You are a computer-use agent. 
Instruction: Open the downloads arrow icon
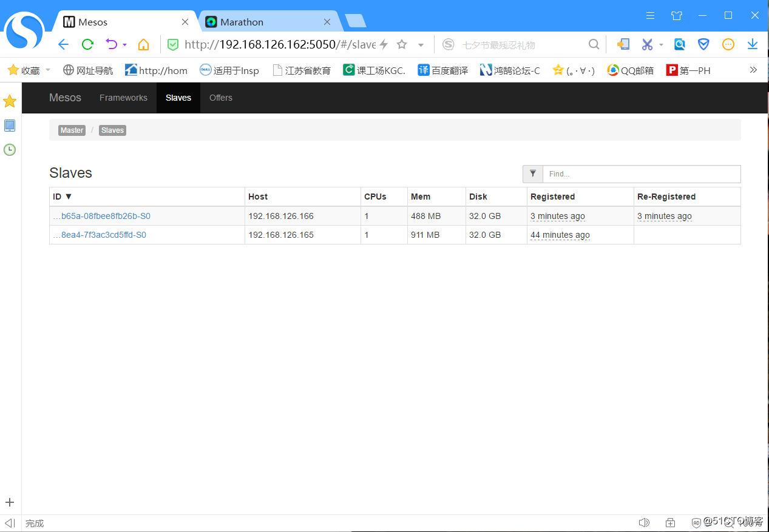point(753,44)
